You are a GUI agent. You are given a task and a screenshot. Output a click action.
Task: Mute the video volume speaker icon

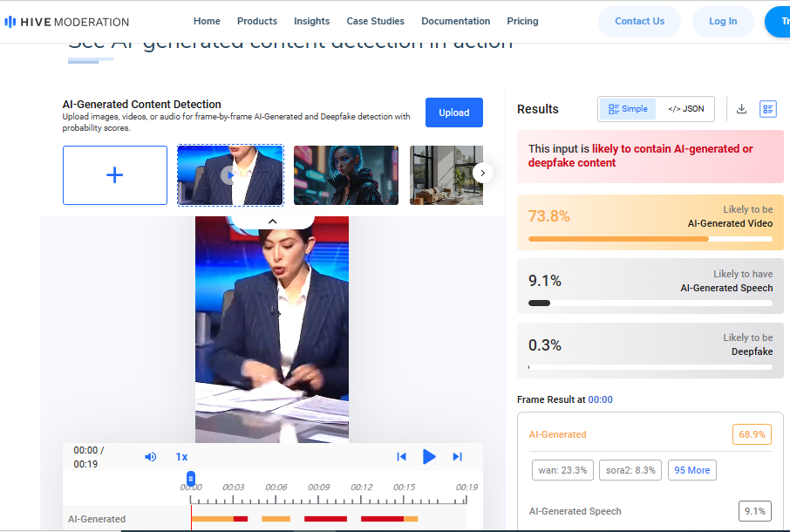click(150, 456)
